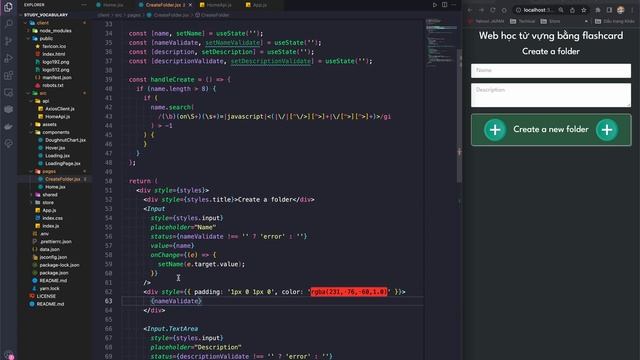Click browser Forward arrow
640x360 pixels.
point(481,10)
